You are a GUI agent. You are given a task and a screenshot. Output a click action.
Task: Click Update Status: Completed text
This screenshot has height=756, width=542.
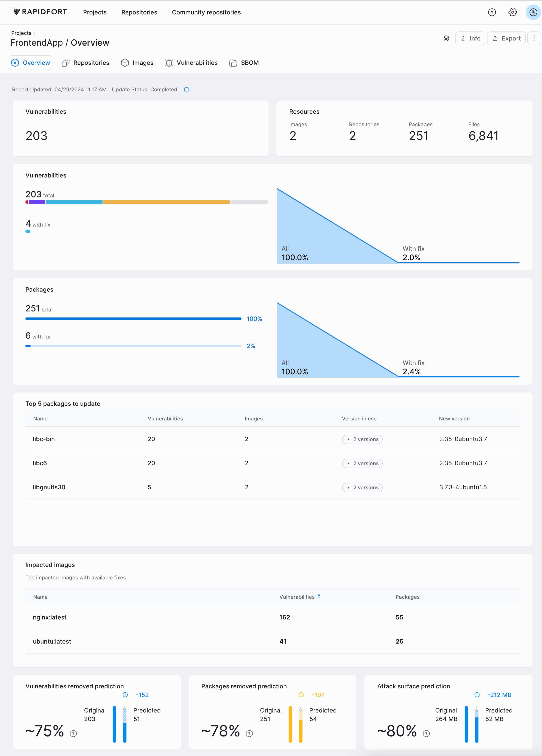[144, 90]
